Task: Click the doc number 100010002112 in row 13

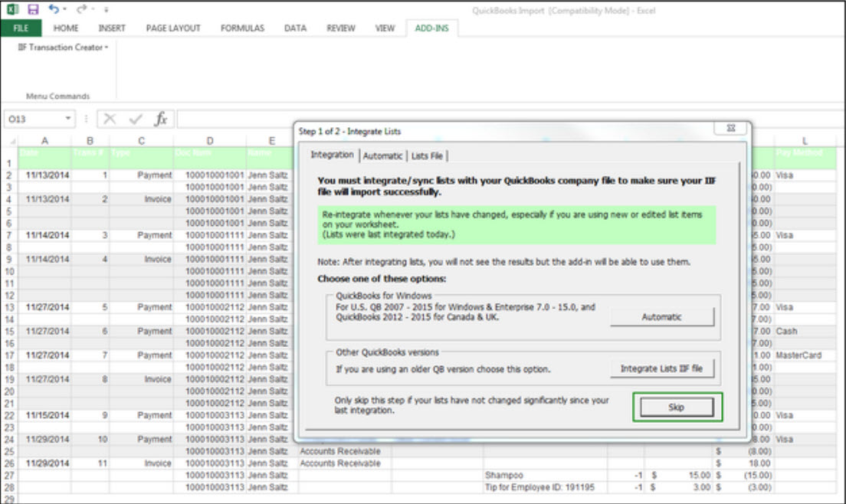Action: pyautogui.click(x=210, y=307)
